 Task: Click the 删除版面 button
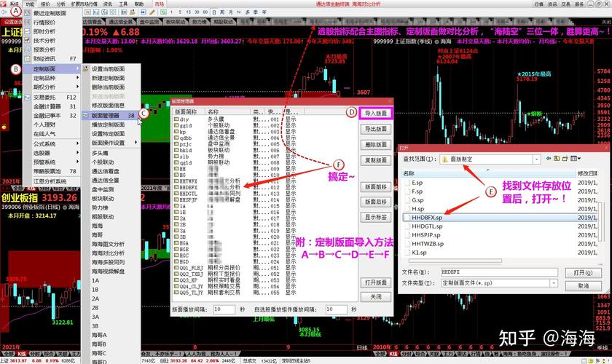[375, 144]
